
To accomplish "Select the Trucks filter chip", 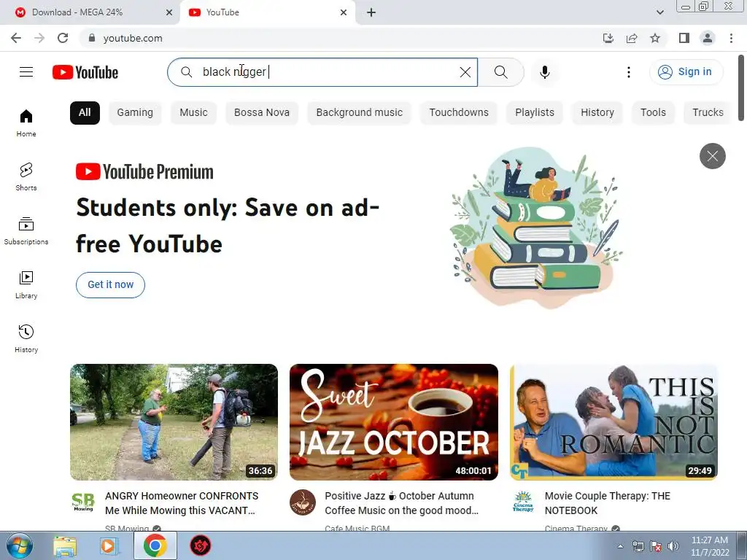I will (708, 113).
